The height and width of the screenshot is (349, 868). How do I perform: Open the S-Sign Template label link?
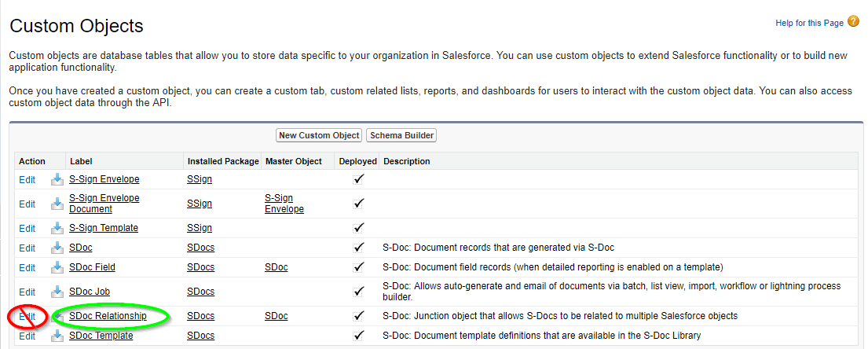click(x=104, y=228)
